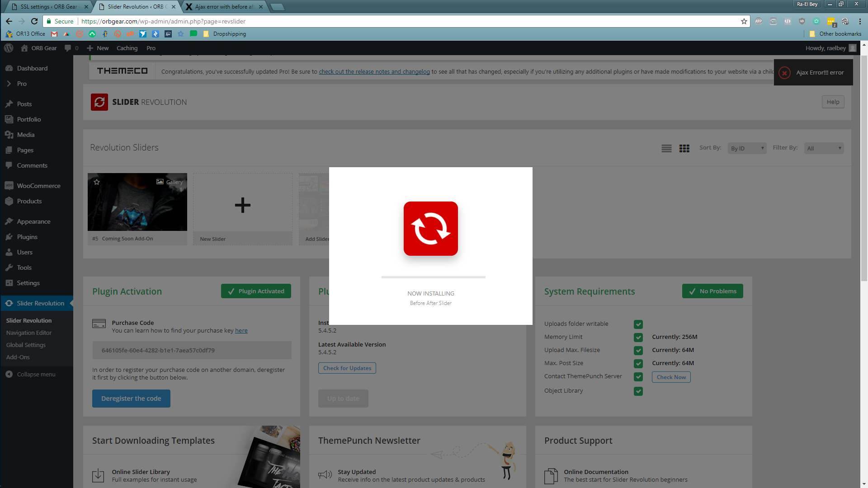Open release notes and changelog link
The height and width of the screenshot is (488, 868).
[x=374, y=72]
